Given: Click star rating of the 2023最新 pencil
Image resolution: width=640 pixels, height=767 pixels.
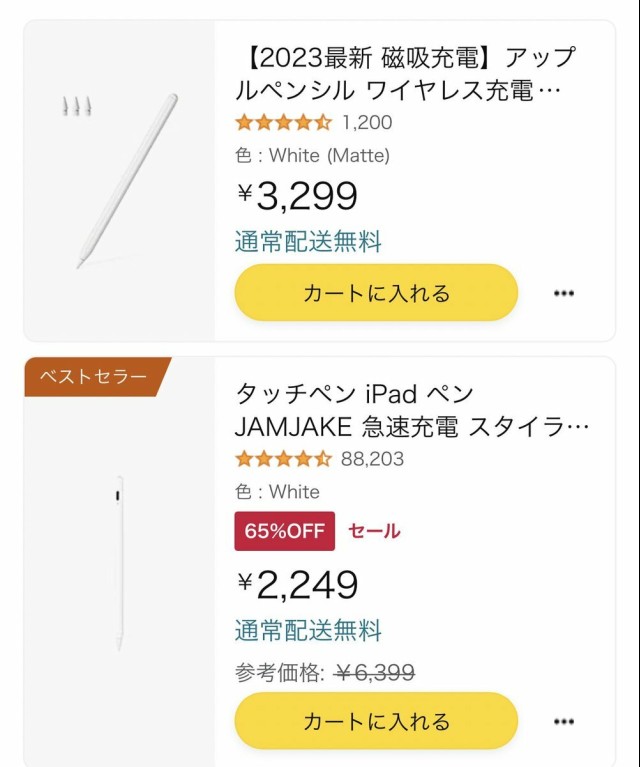Looking at the screenshot, I should tap(283, 123).
